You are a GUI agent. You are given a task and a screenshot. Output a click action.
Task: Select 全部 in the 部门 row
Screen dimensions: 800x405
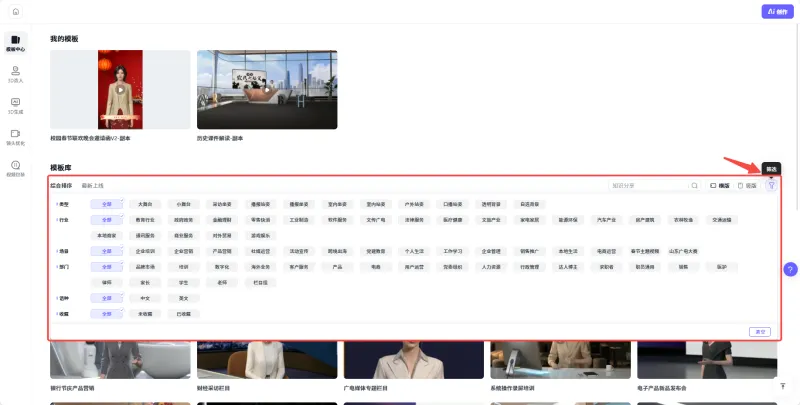pyautogui.click(x=107, y=267)
